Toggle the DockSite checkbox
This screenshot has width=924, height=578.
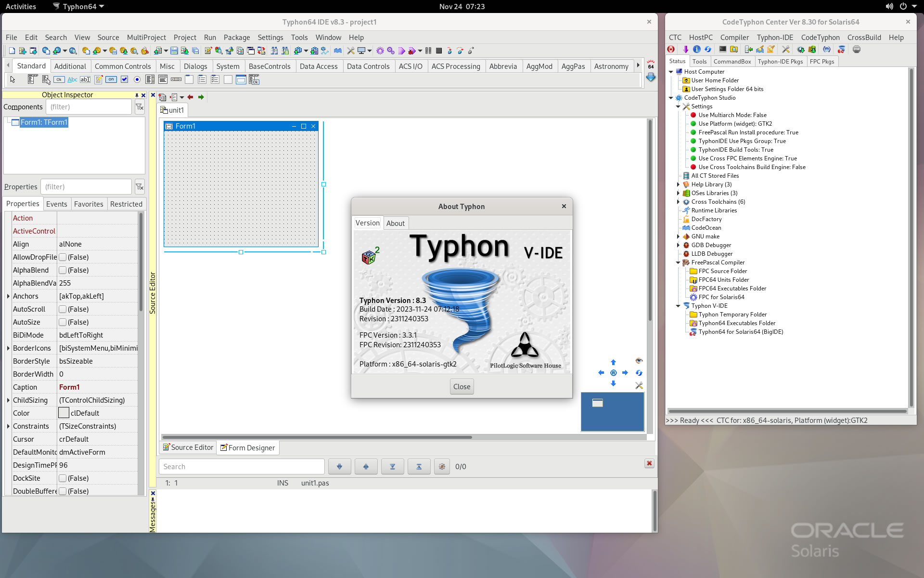tap(63, 478)
